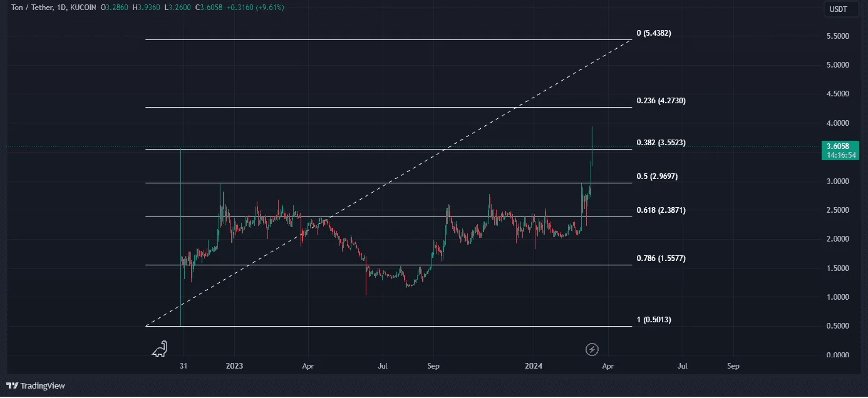Click the 0 (5.4382) Fibonacci level label

[653, 33]
